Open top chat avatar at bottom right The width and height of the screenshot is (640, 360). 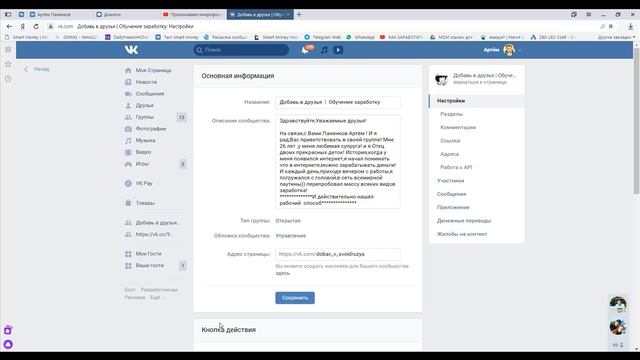(618, 304)
